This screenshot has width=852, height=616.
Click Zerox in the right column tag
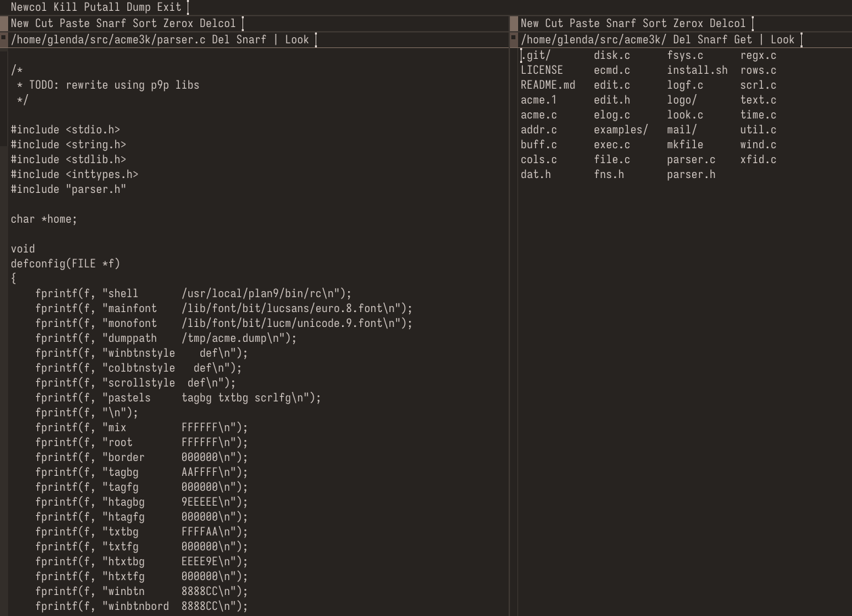tap(688, 24)
